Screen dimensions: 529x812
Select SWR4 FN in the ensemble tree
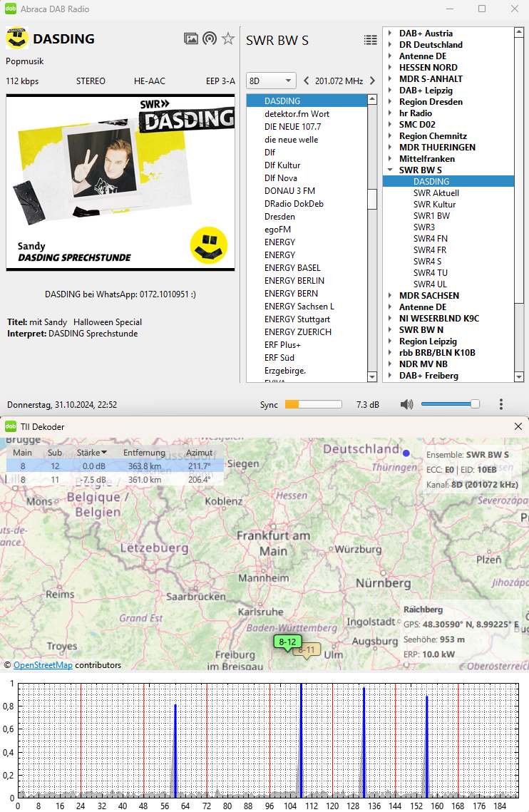tap(430, 238)
